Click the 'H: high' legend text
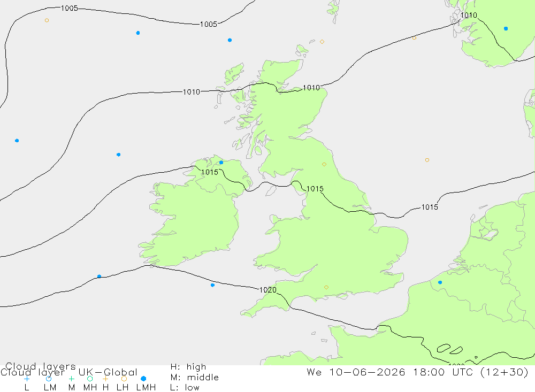The height and width of the screenshot is (392, 535). tap(188, 367)
